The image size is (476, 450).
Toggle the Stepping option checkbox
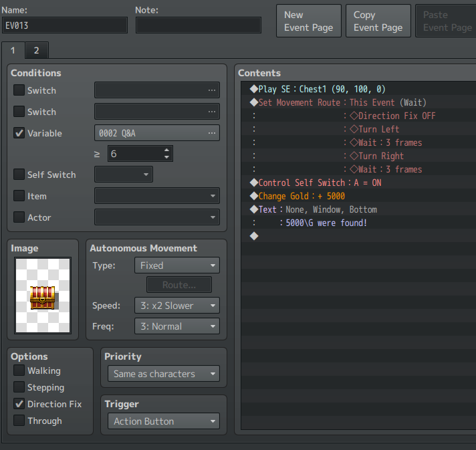(19, 387)
